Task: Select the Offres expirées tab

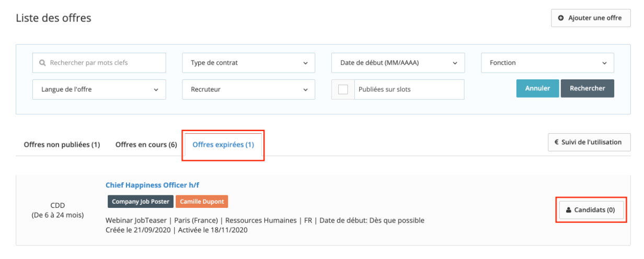Action: pyautogui.click(x=223, y=145)
